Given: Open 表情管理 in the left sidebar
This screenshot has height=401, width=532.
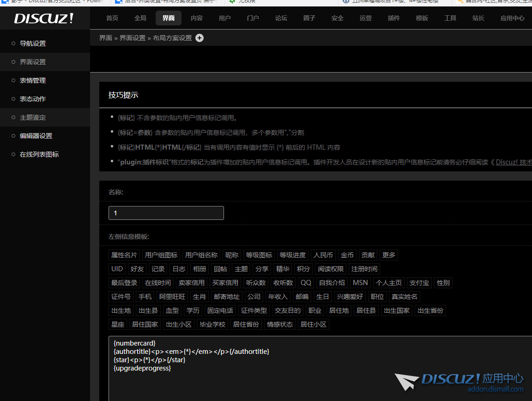Looking at the screenshot, I should pos(33,80).
